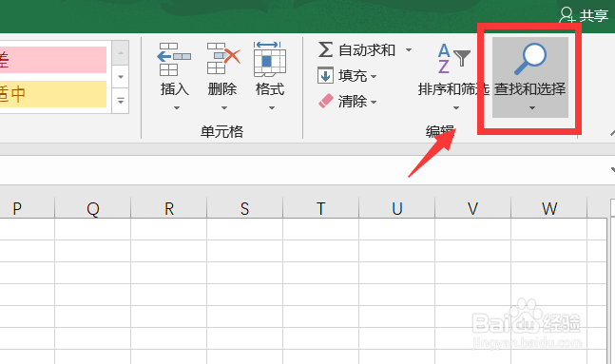
Task: Open Sort and Filter dropdown arrow
Action: (x=456, y=107)
